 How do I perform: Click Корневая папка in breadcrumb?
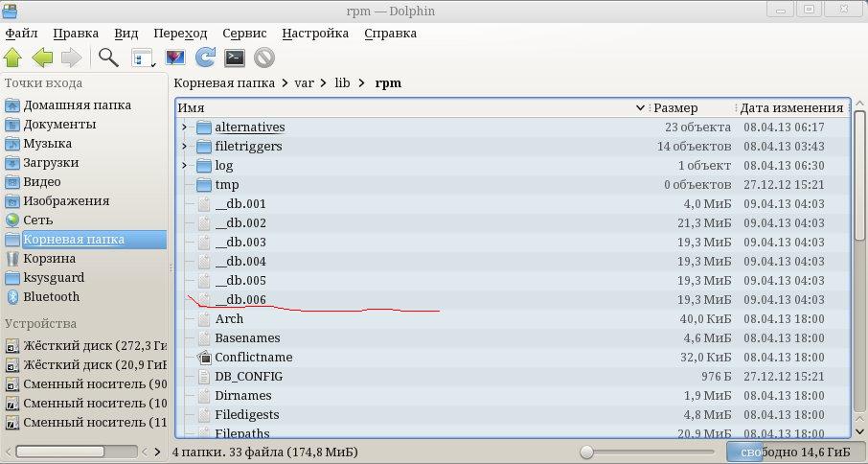tap(224, 83)
